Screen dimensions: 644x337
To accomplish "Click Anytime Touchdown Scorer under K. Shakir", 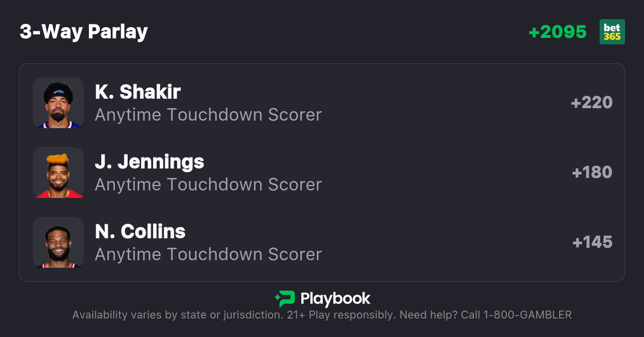I will pos(208,115).
